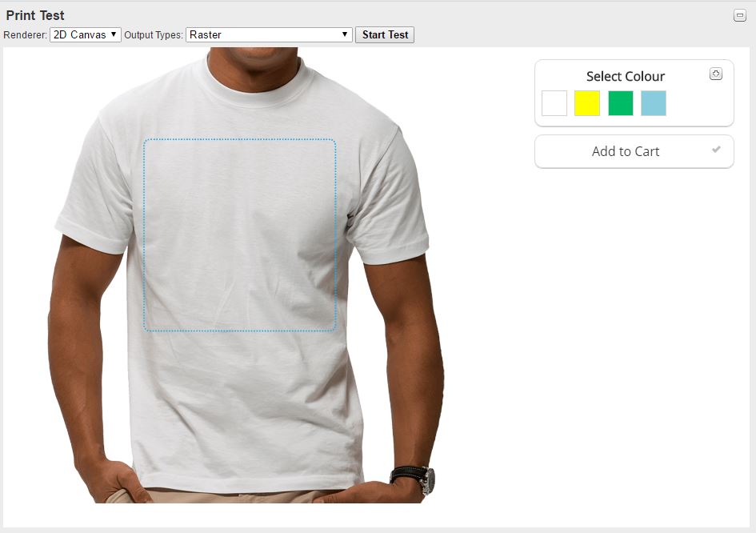Click the Output Types label

pyautogui.click(x=154, y=34)
